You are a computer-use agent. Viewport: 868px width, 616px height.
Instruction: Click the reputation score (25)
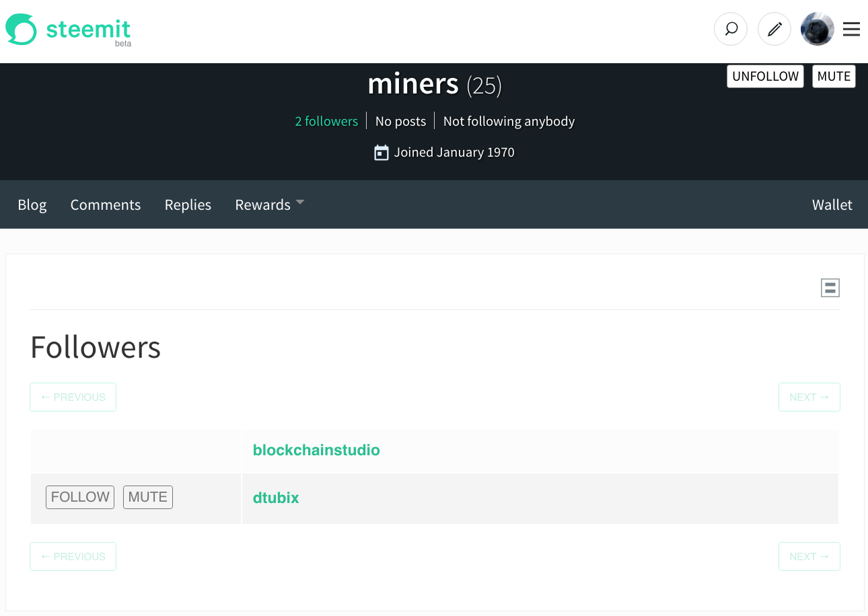484,85
